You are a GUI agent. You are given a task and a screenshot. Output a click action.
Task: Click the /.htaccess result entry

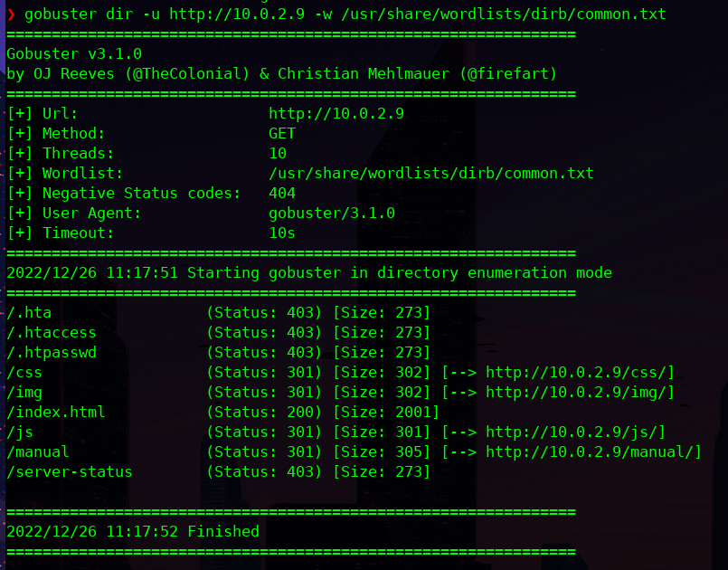point(52,333)
